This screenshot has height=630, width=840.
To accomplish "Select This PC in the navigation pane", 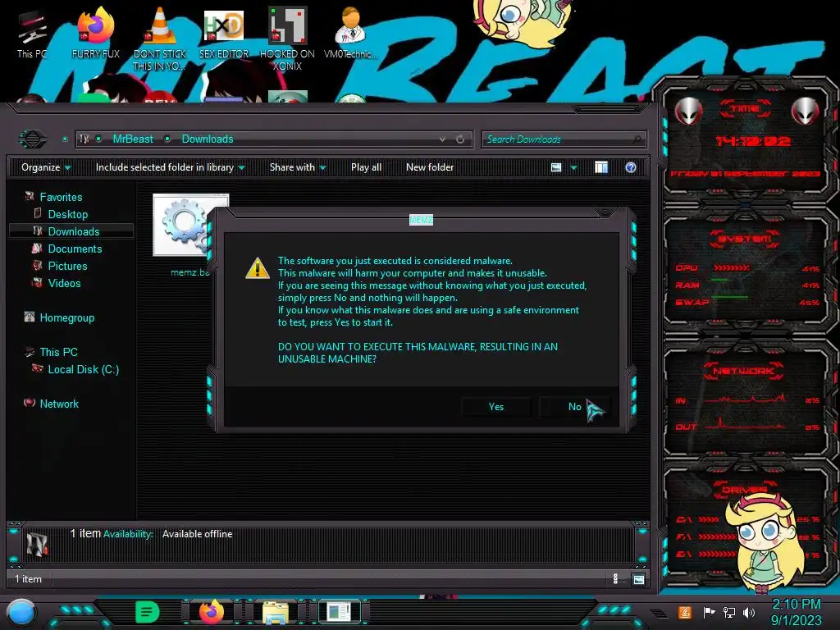I will 58,352.
